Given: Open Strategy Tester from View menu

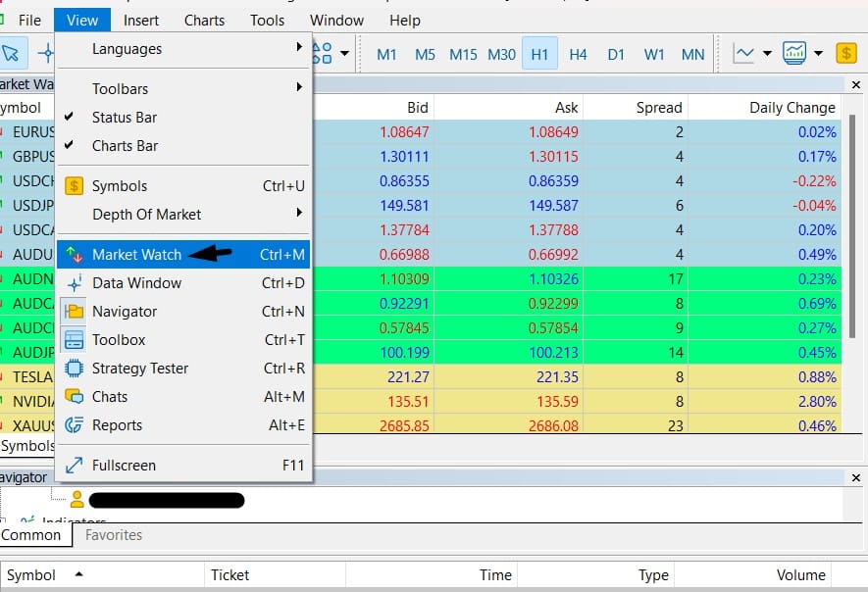Looking at the screenshot, I should point(183,368).
